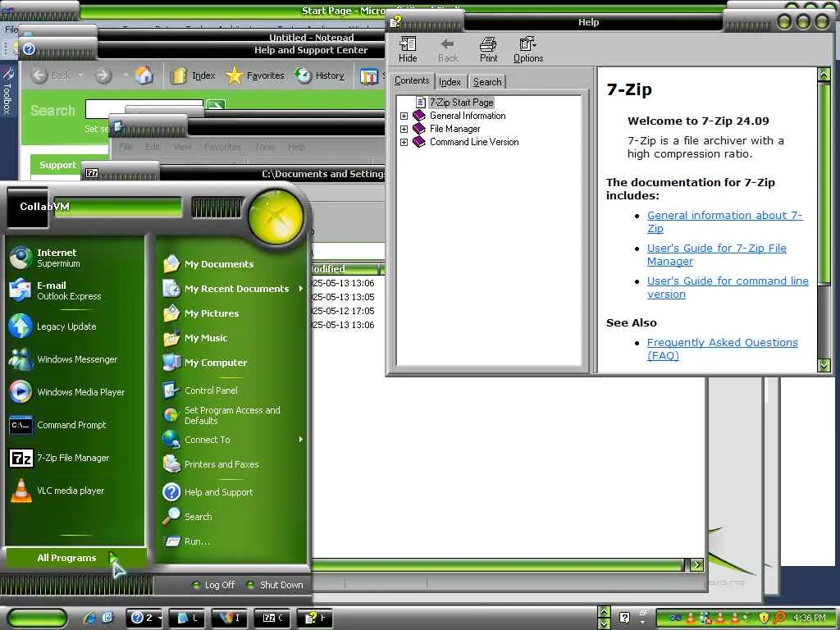Switch to Search tab in Help

(x=487, y=81)
